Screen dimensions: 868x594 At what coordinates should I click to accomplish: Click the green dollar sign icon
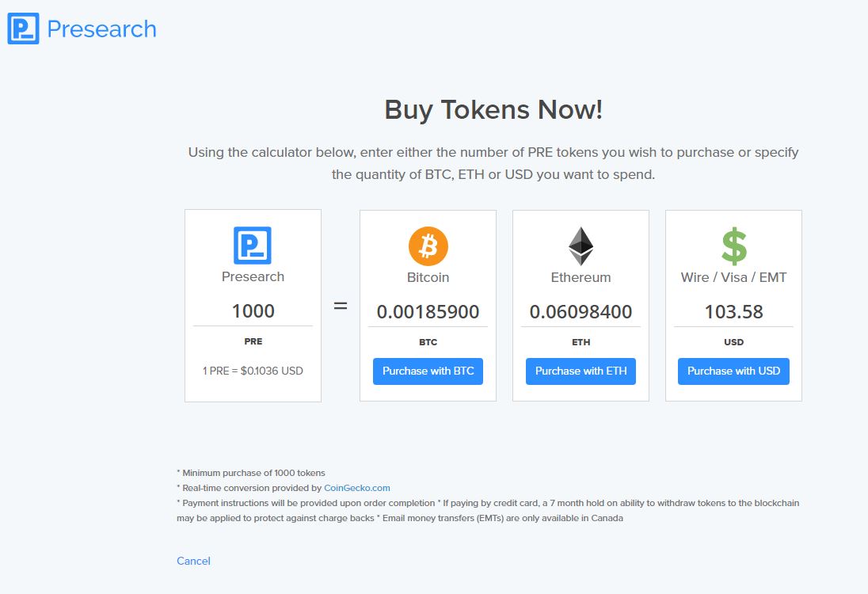coord(734,246)
